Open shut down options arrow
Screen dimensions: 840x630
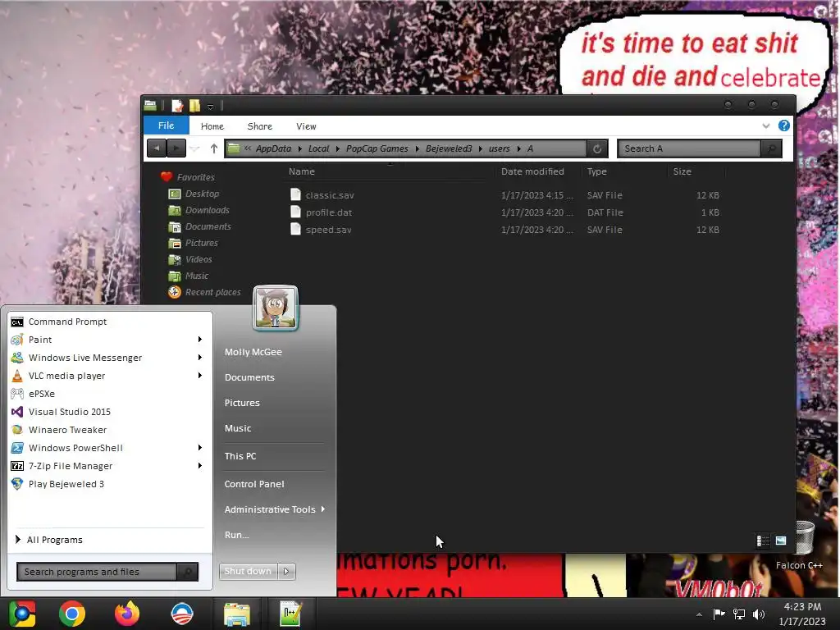[x=286, y=571]
